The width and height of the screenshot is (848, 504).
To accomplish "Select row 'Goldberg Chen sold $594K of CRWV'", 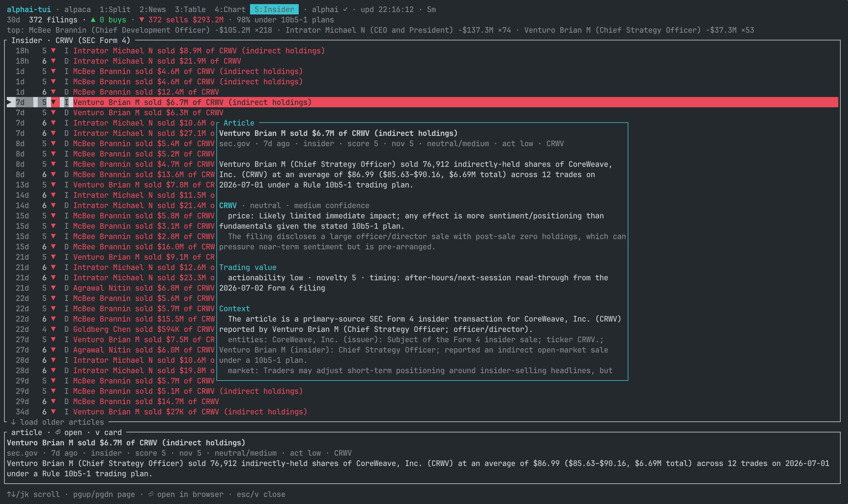I will [x=111, y=329].
